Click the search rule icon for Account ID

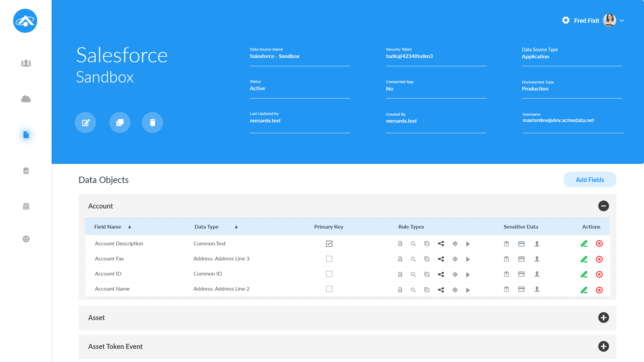(x=413, y=275)
